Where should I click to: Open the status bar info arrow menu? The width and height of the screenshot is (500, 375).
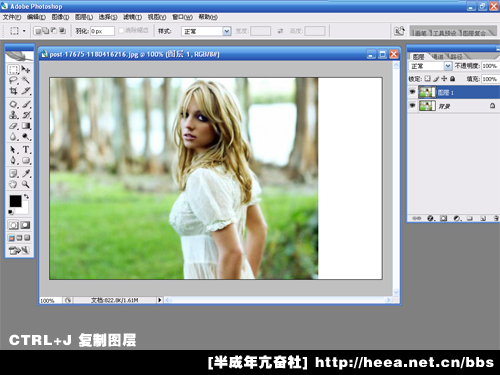[x=160, y=300]
